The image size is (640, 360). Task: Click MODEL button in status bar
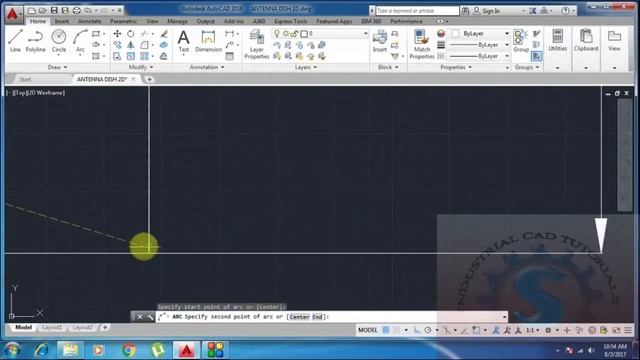(368, 330)
